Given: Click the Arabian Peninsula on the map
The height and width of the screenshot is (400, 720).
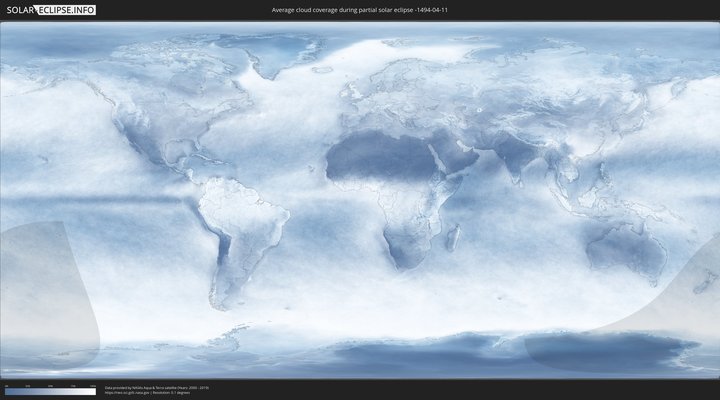Looking at the screenshot, I should point(451,160).
